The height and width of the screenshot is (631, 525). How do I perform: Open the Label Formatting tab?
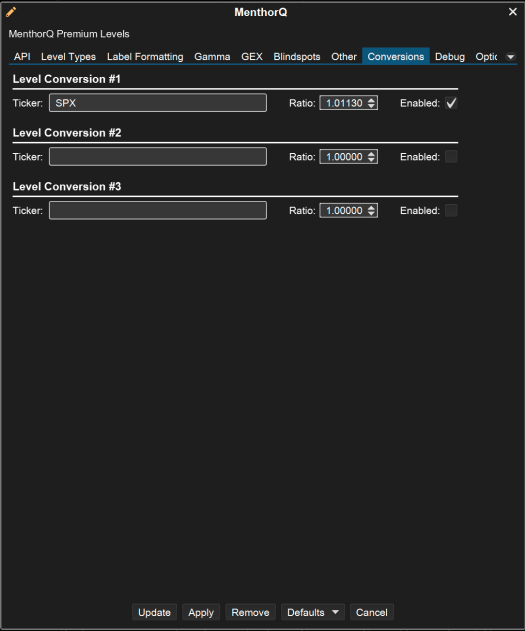(145, 57)
